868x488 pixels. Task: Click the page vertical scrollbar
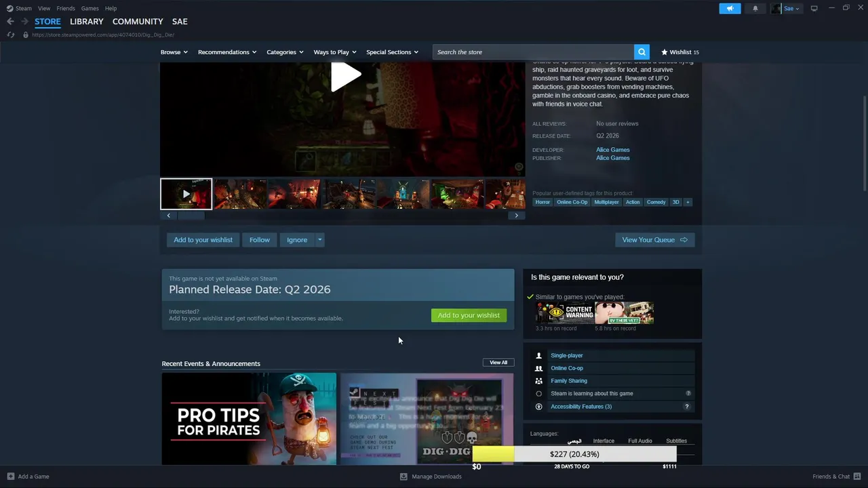[865, 142]
